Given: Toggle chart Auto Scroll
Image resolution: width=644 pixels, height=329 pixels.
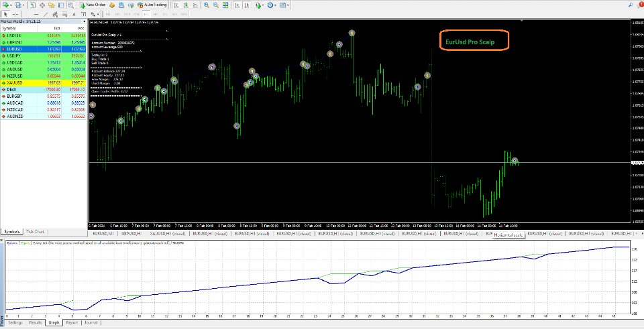Looking at the screenshot, I should click(x=237, y=5).
